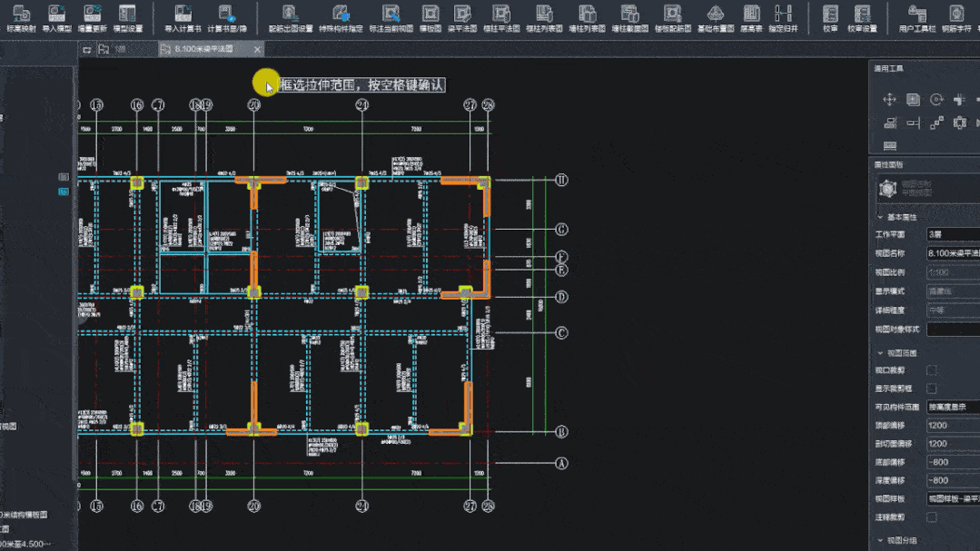This screenshot has height=551, width=980.
Task: Toggle the 视口裁剪 checkbox
Action: pos(931,370)
